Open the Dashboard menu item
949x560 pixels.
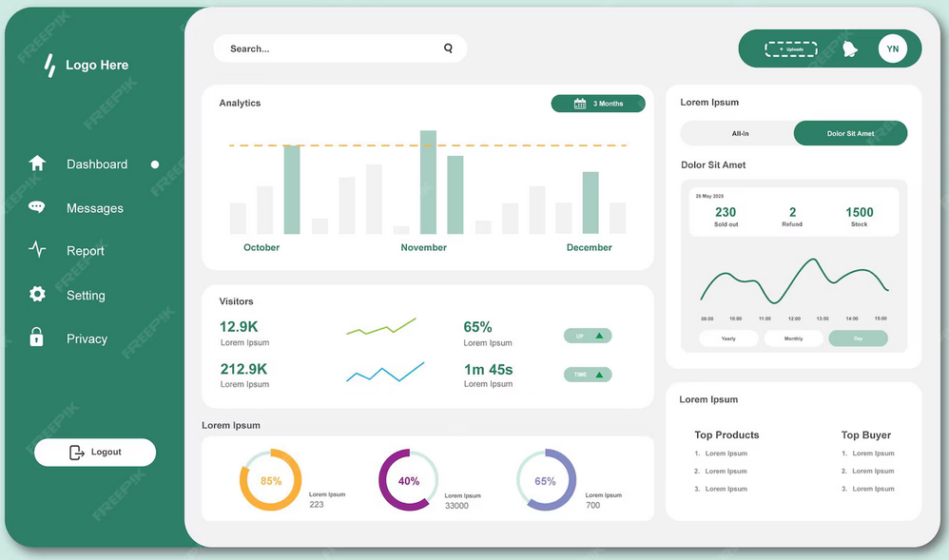pyautogui.click(x=96, y=164)
